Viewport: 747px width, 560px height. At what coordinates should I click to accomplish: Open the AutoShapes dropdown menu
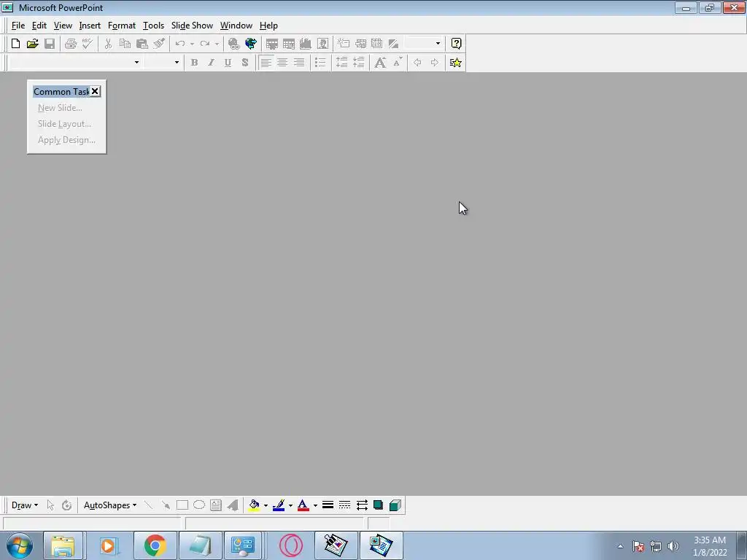pyautogui.click(x=110, y=505)
